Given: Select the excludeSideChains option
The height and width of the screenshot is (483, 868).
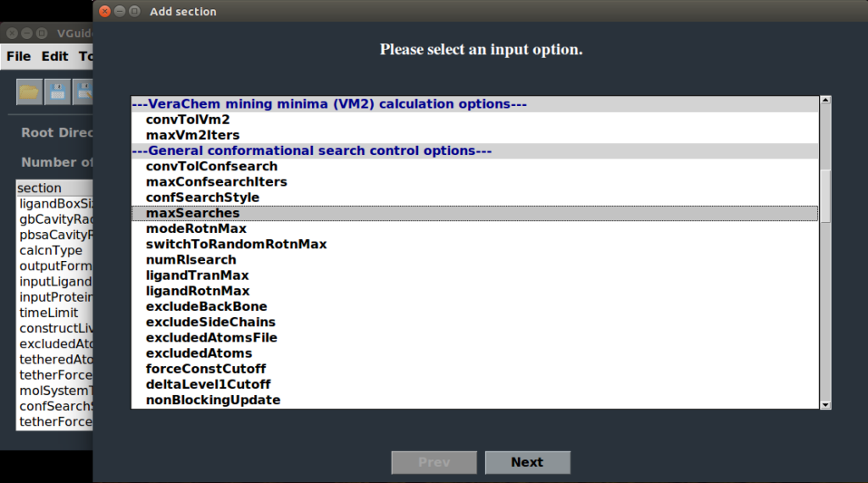Looking at the screenshot, I should [x=475, y=322].
